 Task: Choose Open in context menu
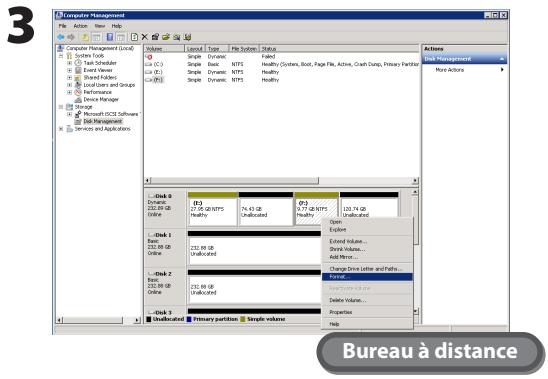(367, 222)
